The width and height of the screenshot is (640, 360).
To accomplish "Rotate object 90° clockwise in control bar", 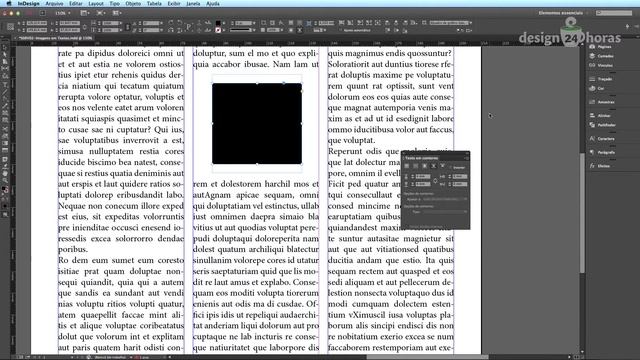I will tap(171, 23).
